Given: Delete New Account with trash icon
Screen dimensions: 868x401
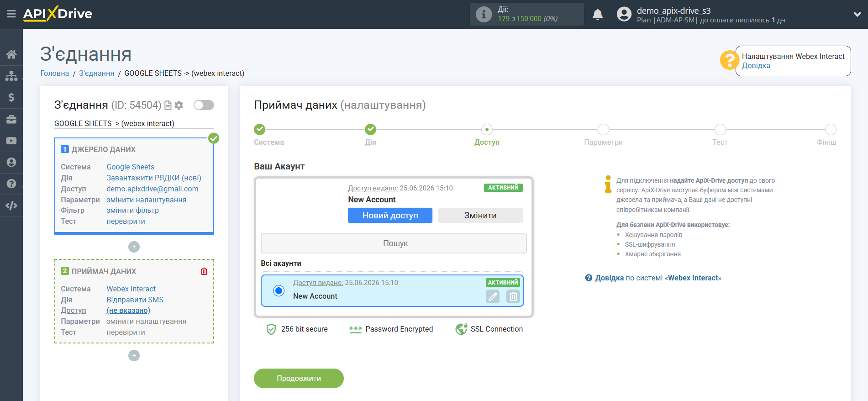Looking at the screenshot, I should 513,296.
